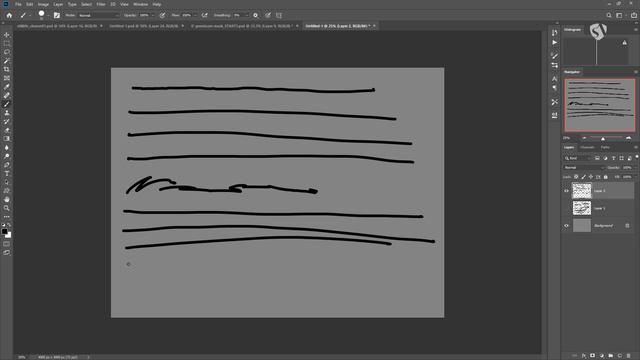Screen dimensions: 640x360
Task: Open the layer filter Kind dropdown
Action: pos(578,158)
